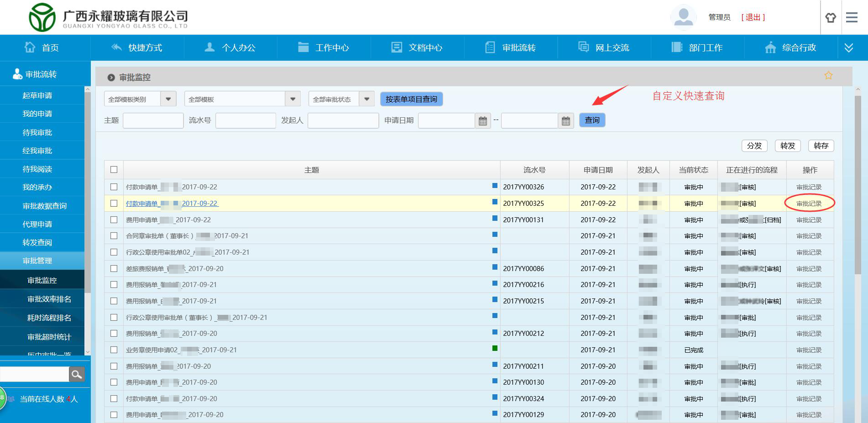This screenshot has width=868, height=423.
Task: Expand the 全部模板类别 dropdown
Action: tap(168, 99)
